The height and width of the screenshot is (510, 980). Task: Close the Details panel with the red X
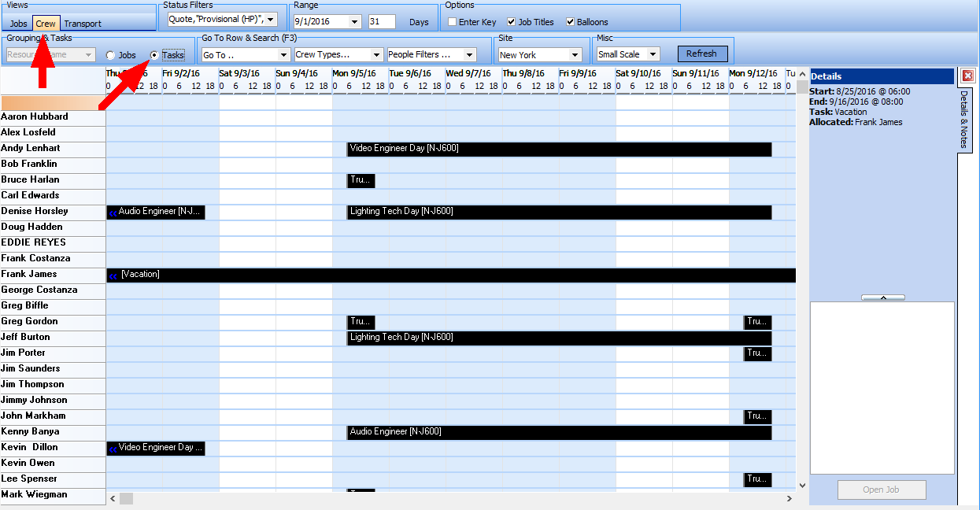[967, 76]
